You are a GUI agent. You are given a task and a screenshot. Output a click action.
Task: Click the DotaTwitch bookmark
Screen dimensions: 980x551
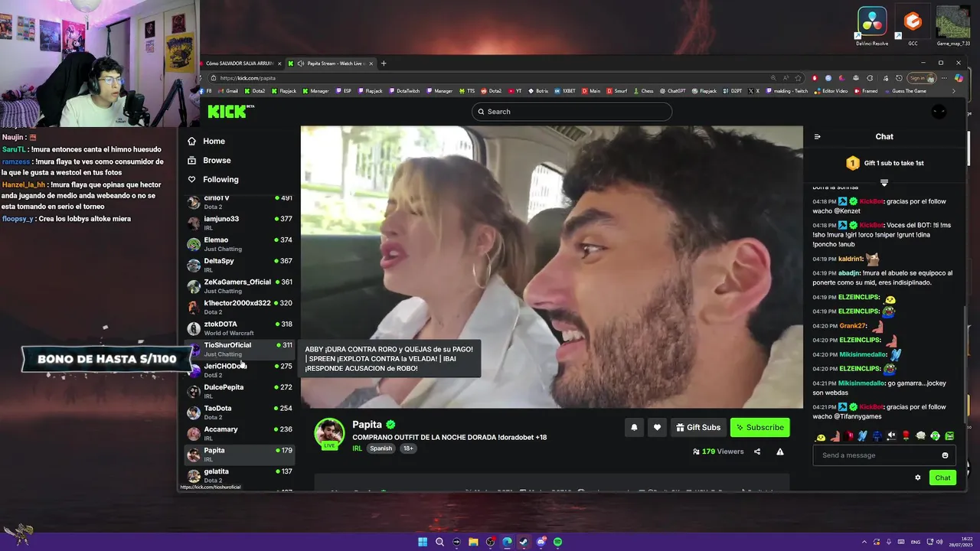pyautogui.click(x=403, y=91)
